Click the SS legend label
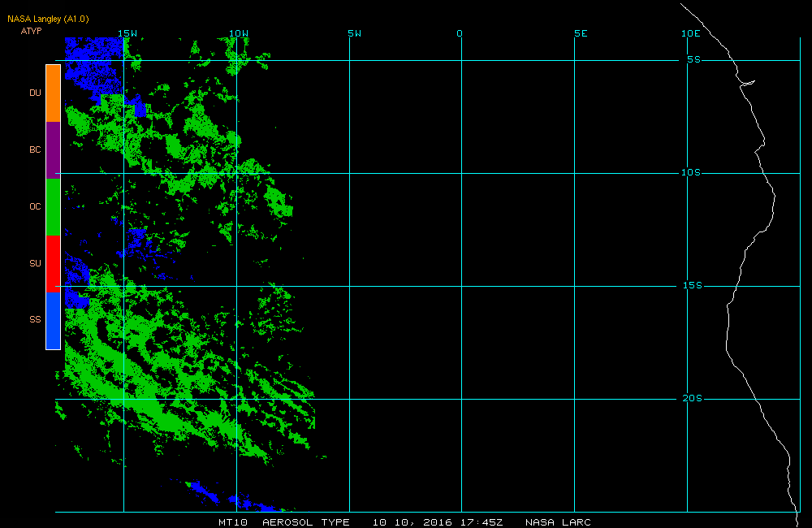Viewport: 812px width, 528px height. pyautogui.click(x=35, y=319)
